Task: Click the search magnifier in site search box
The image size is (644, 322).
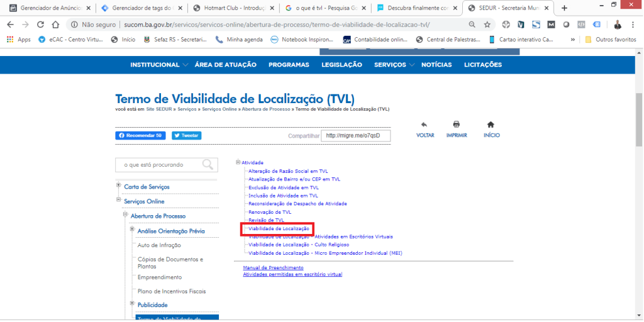Action: point(208,165)
